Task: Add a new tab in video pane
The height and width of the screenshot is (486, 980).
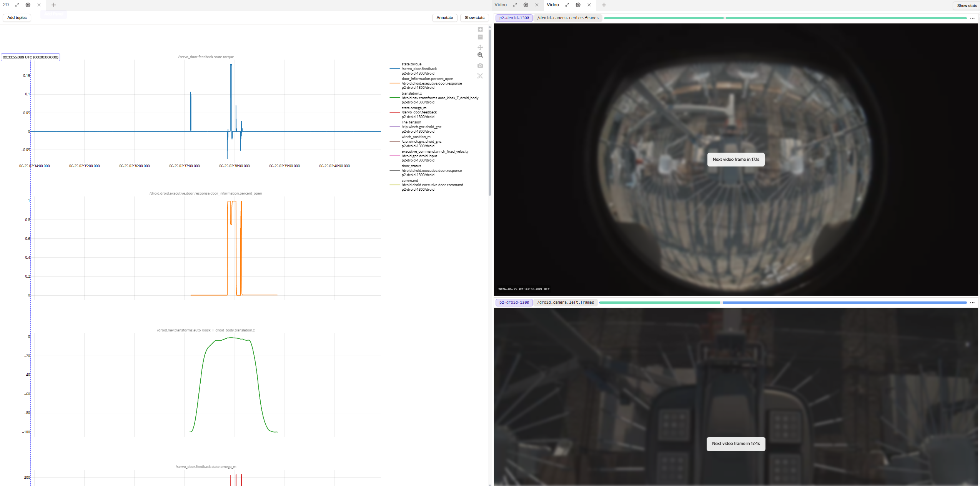Action: [x=604, y=5]
